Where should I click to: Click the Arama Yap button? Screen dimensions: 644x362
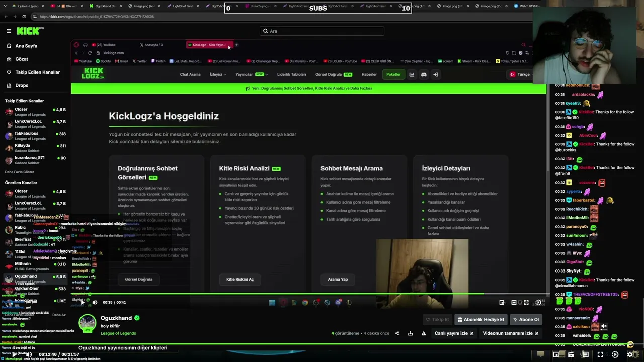(x=338, y=279)
